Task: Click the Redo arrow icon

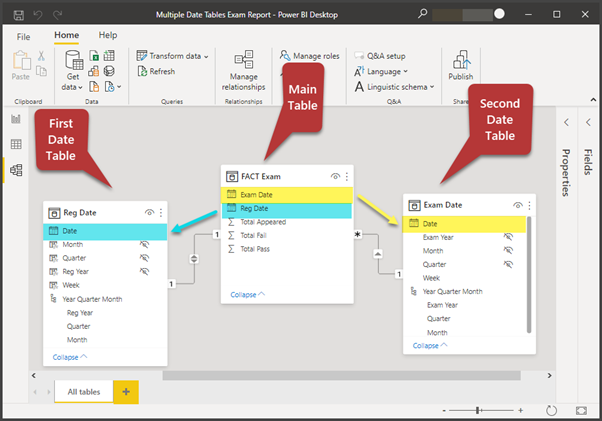Action: point(58,15)
